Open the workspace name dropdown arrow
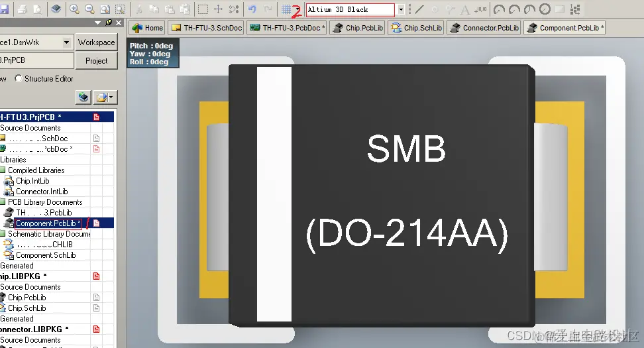Screen dimensions: 644x348 coord(66,42)
